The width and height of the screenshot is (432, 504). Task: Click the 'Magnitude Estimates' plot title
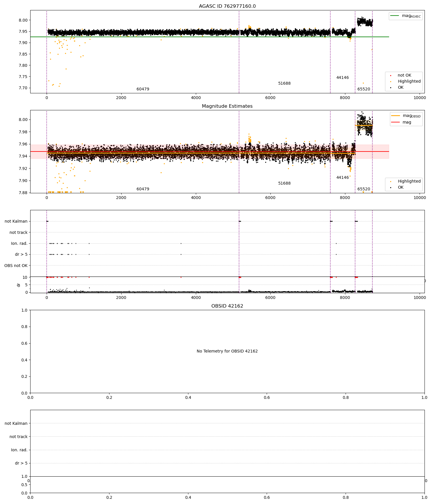[227, 106]
